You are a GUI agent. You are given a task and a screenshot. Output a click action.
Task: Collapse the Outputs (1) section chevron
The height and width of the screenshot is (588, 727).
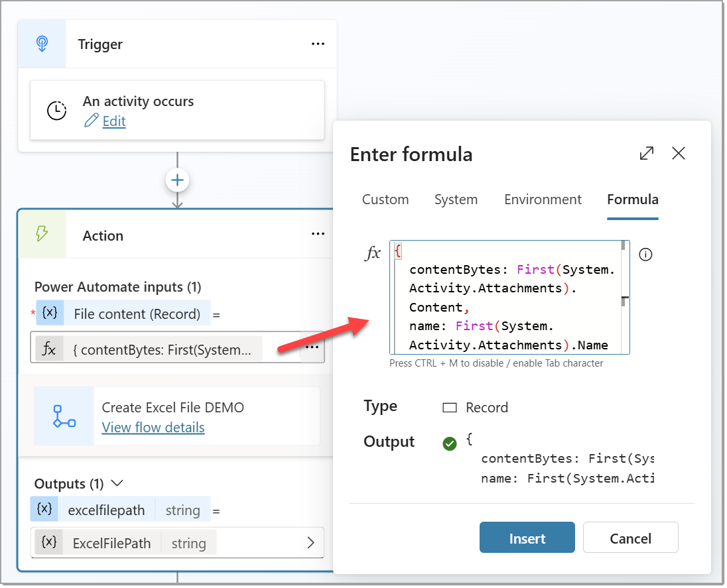click(119, 483)
